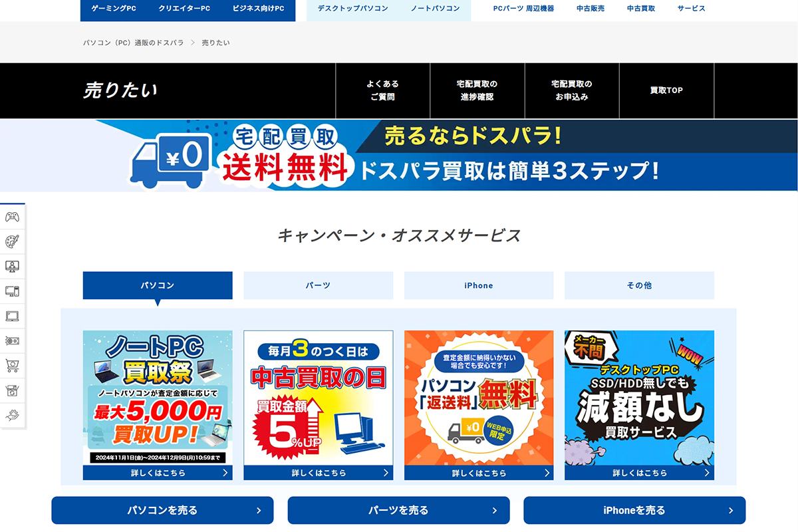
Task: Open the ノートPC買取祭 campaign banner
Action: 158,398
